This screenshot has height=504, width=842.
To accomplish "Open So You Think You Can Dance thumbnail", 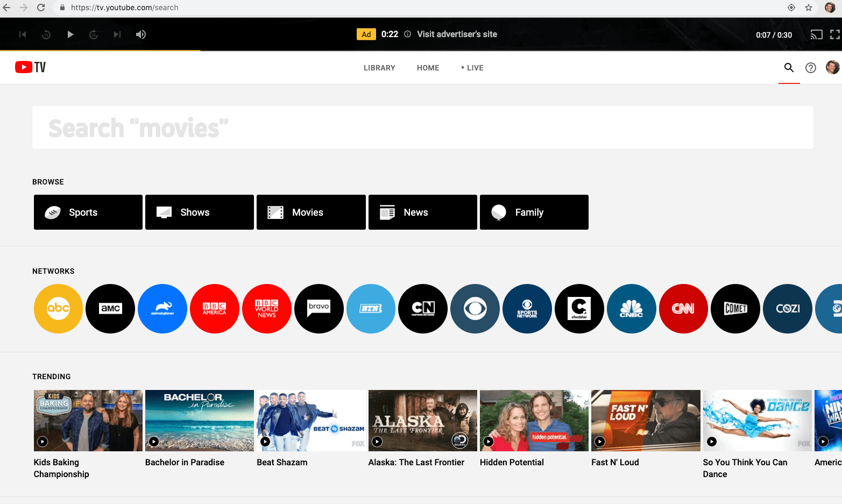I will point(758,421).
